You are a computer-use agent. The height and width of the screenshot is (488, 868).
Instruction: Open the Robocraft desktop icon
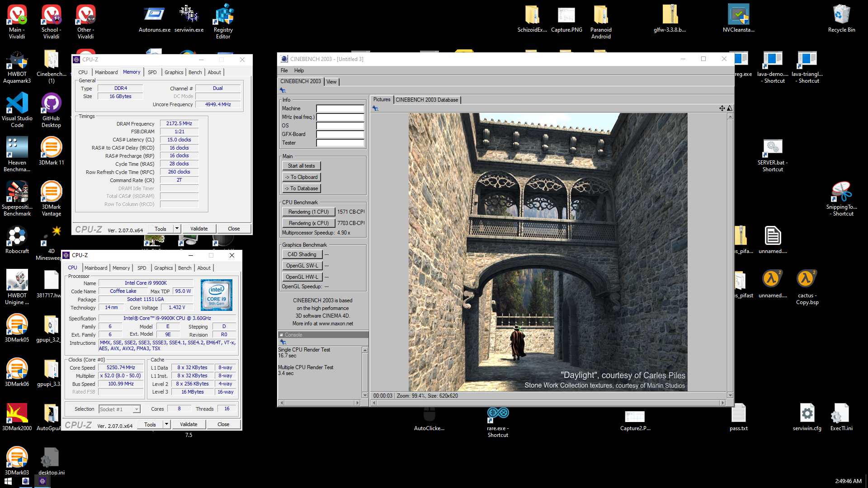tap(17, 240)
